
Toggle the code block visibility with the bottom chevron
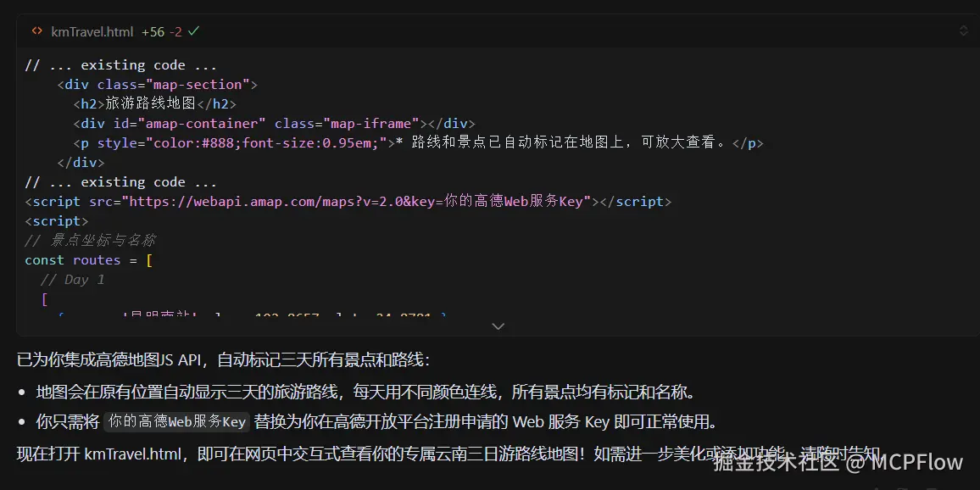pos(498,326)
